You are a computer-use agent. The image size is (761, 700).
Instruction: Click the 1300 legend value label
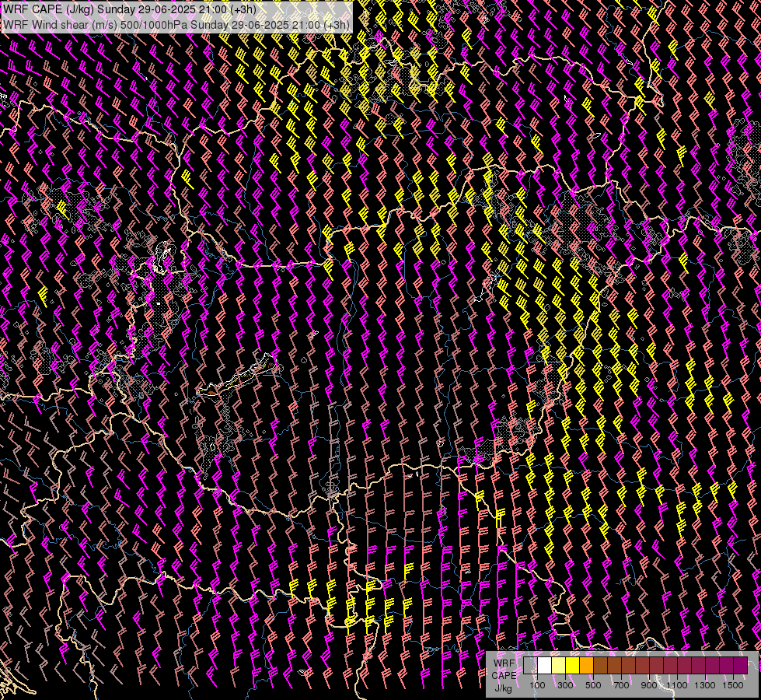pos(705,685)
